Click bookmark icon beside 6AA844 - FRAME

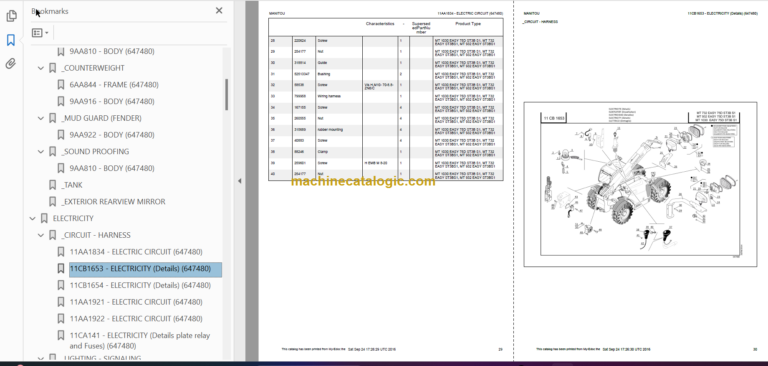[x=61, y=85]
